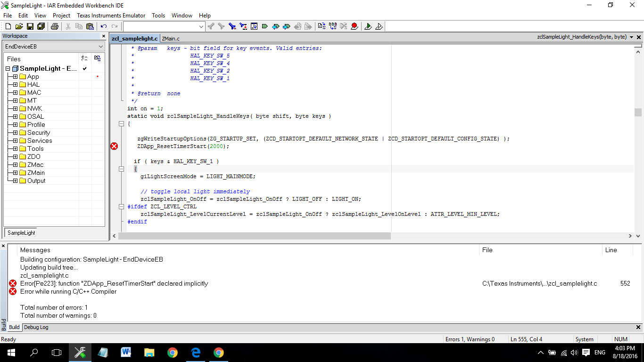The height and width of the screenshot is (362, 644).
Task: Click the Profile folder in tree
Action: (36, 125)
